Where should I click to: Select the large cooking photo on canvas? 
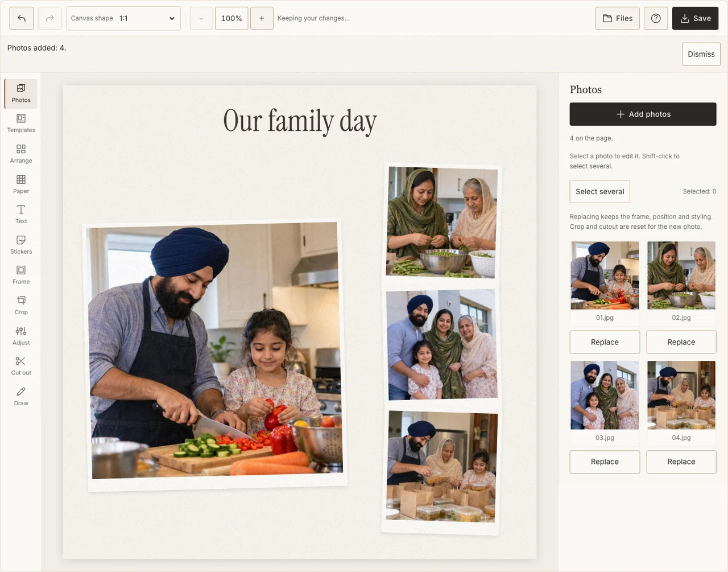(215, 355)
